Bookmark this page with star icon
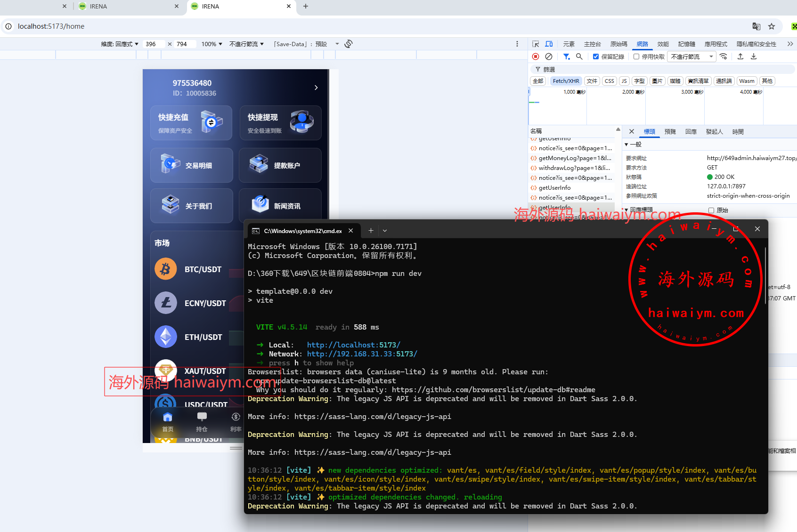Viewport: 797px width, 532px height. (x=772, y=26)
